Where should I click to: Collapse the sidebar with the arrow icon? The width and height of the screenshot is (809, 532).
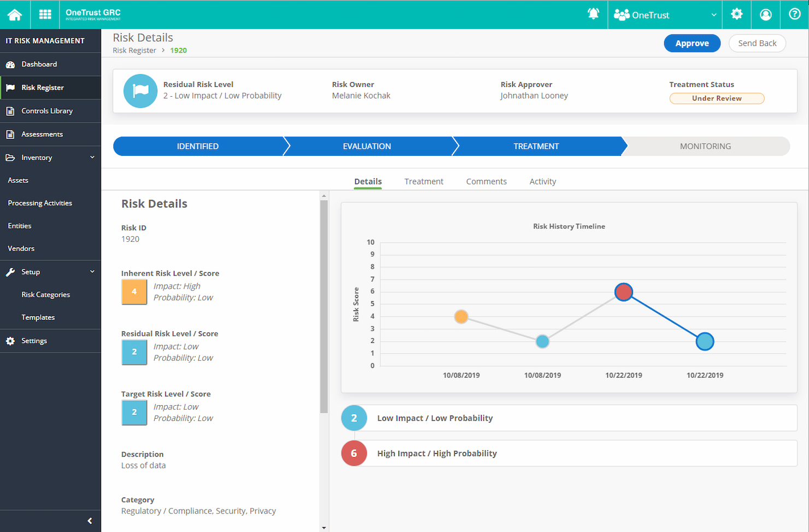pos(90,521)
